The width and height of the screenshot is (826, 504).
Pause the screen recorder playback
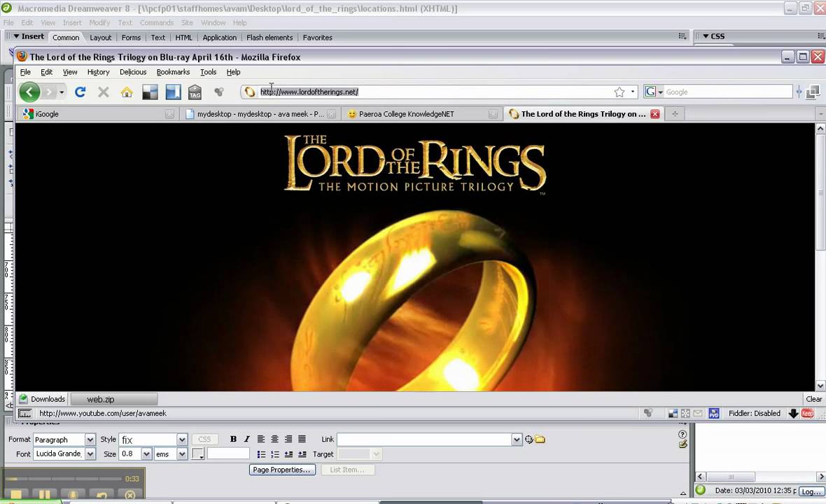tap(45, 494)
